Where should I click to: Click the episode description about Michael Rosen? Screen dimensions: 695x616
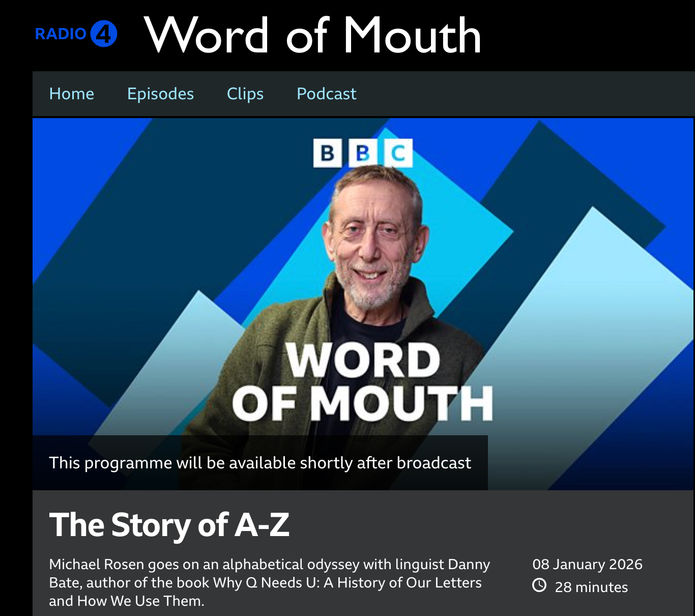[x=270, y=582]
